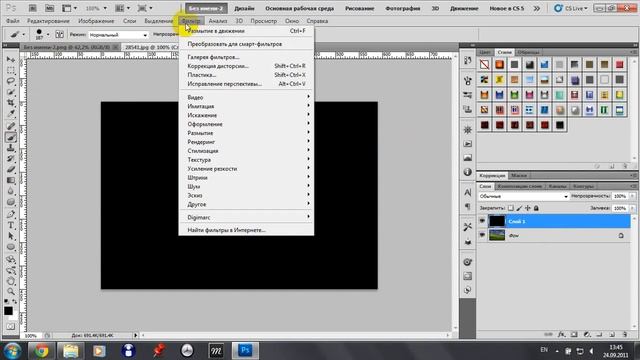Select the Zoom tool
640x360 pixels.
pos(11,292)
